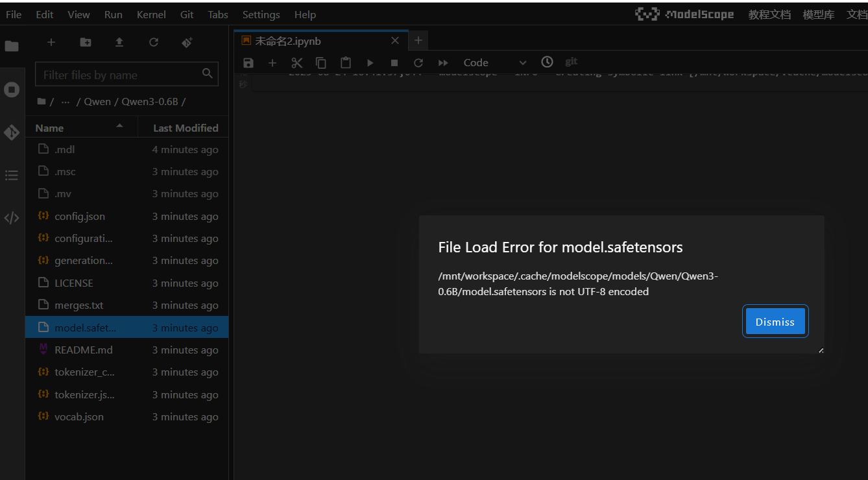Navigate to Qwen folder in breadcrumb

[x=97, y=102]
